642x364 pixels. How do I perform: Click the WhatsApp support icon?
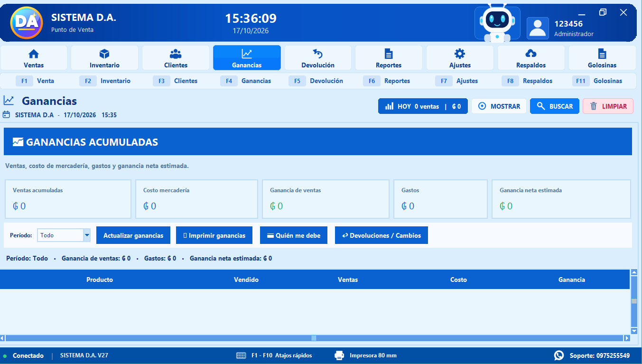click(x=559, y=355)
